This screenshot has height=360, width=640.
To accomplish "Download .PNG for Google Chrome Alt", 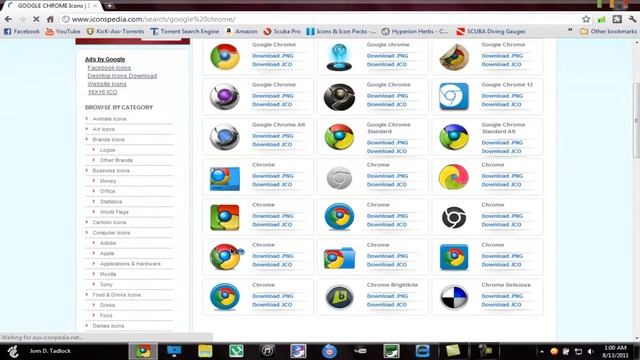I will point(273,136).
